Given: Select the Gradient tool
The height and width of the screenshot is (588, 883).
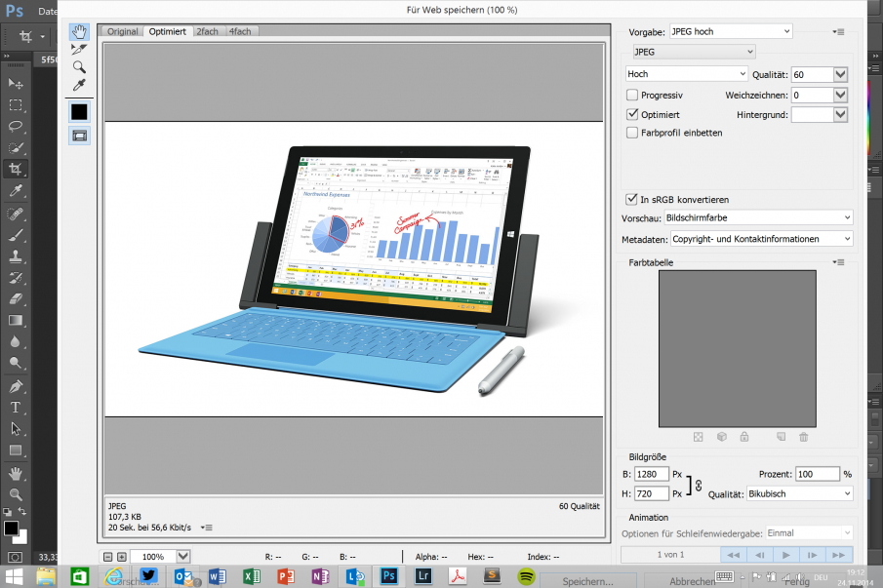Looking at the screenshot, I should click(16, 320).
